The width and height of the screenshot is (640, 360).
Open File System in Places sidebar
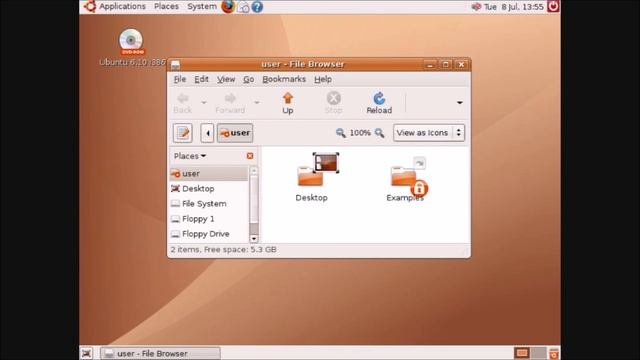[209, 204]
